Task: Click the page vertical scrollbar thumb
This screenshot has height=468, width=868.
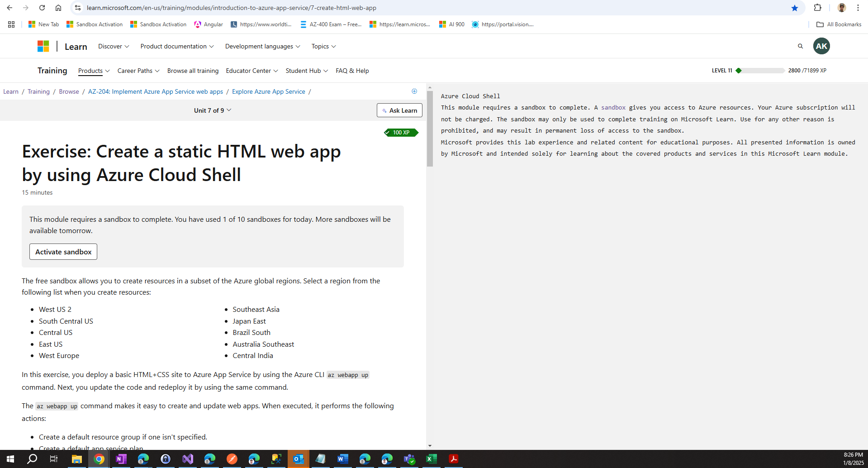Action: point(430,129)
